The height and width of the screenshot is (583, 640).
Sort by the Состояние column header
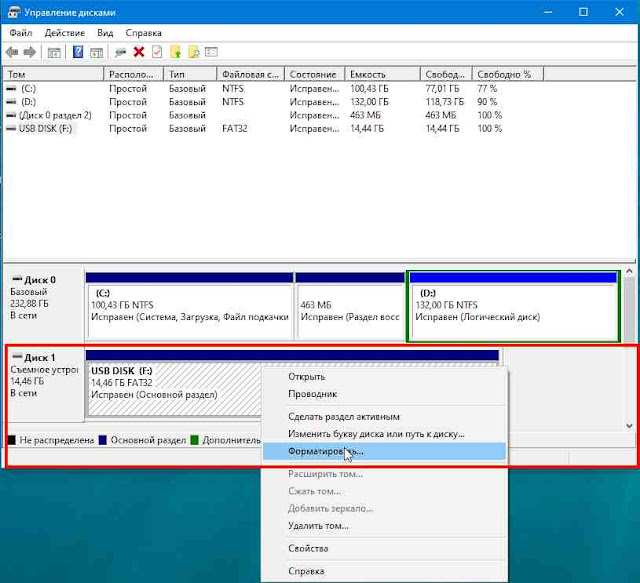pos(315,74)
